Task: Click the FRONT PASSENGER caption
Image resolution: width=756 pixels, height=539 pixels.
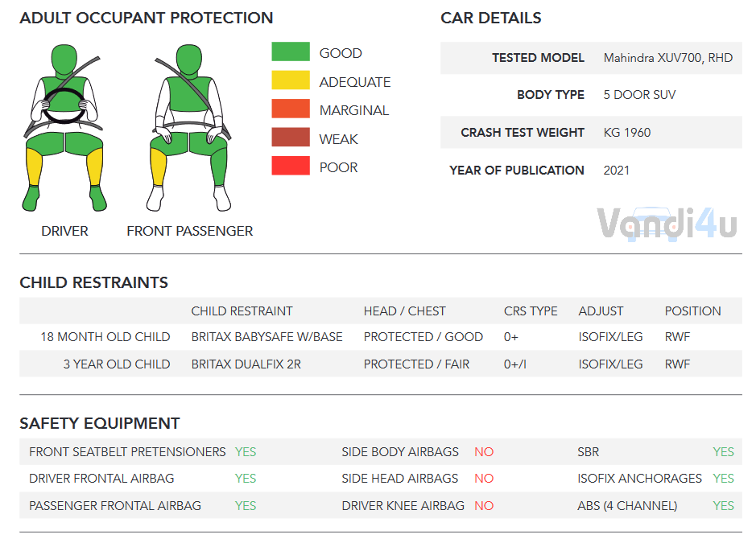Action: click(189, 231)
